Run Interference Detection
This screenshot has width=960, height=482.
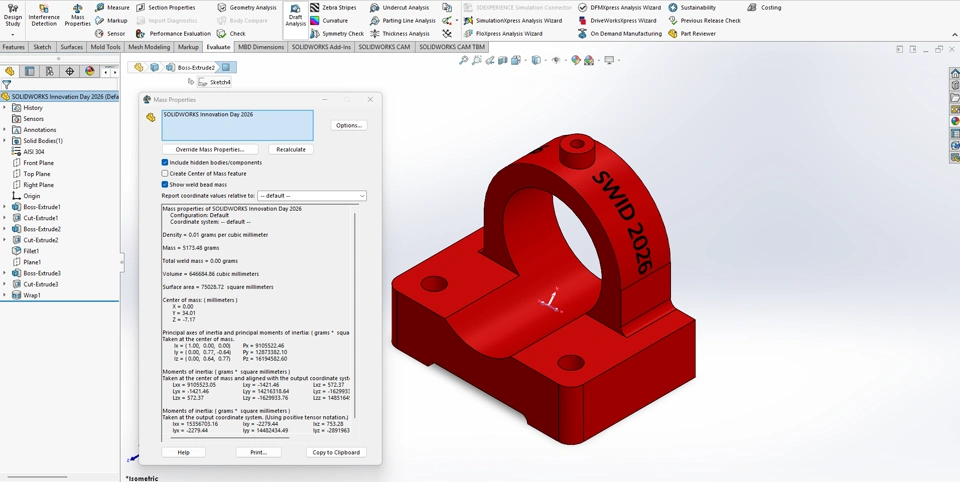pyautogui.click(x=44, y=17)
